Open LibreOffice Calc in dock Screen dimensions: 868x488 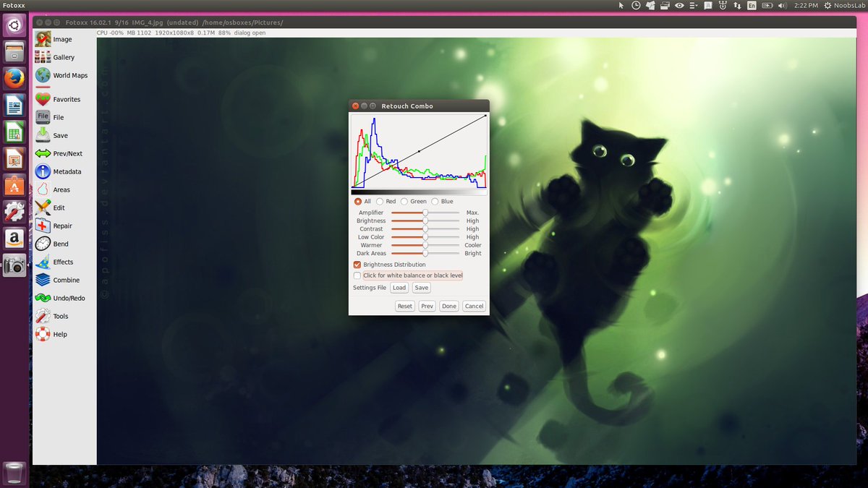14,132
